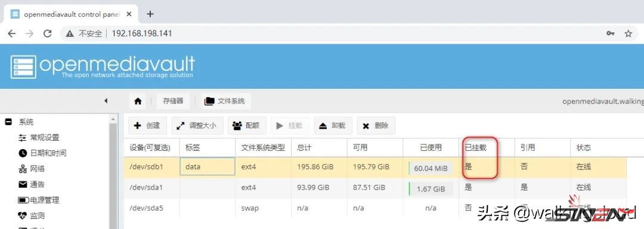Bookmark this page with star icon
The width and height of the screenshot is (644, 229).
(x=628, y=33)
